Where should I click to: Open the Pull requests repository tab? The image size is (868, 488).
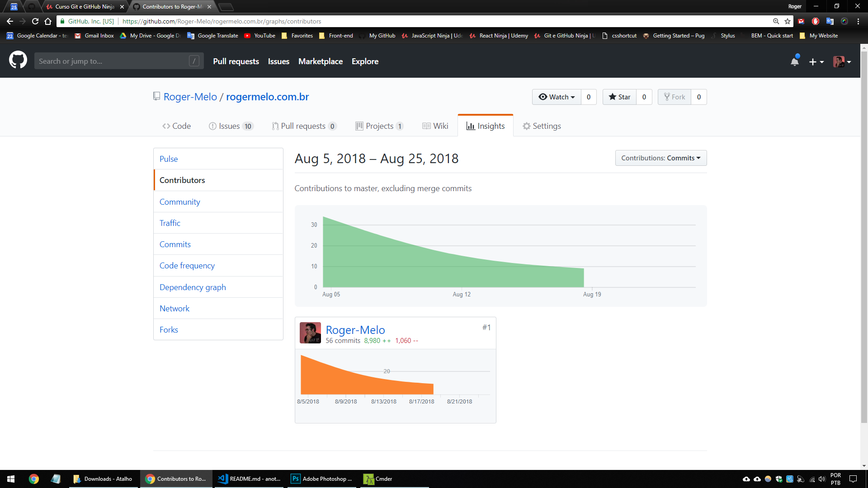pos(304,126)
